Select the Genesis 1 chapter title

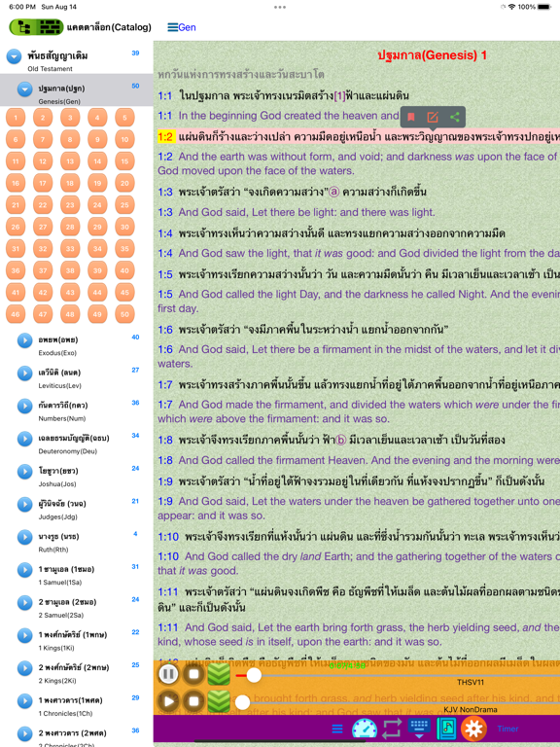(x=432, y=55)
